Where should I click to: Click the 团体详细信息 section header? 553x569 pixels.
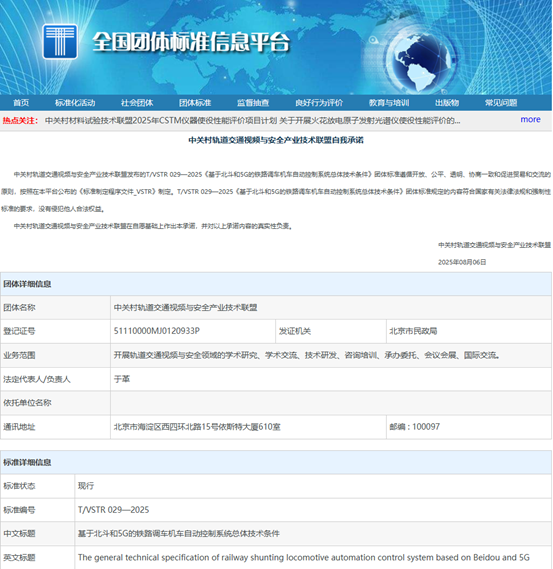[276, 284]
